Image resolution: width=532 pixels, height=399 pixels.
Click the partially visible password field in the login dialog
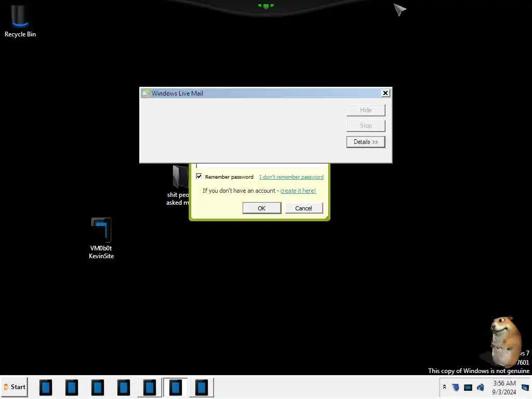pyautogui.click(x=260, y=166)
